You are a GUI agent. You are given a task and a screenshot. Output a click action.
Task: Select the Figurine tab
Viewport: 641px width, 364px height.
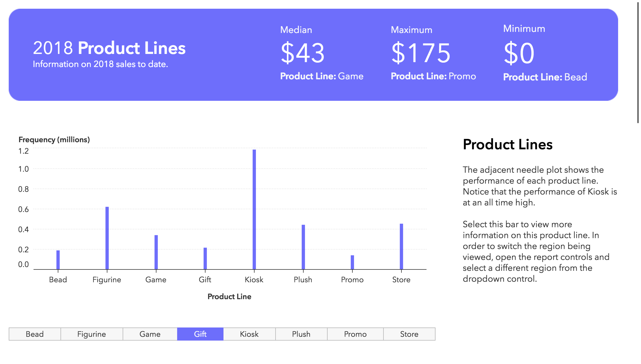(91, 334)
